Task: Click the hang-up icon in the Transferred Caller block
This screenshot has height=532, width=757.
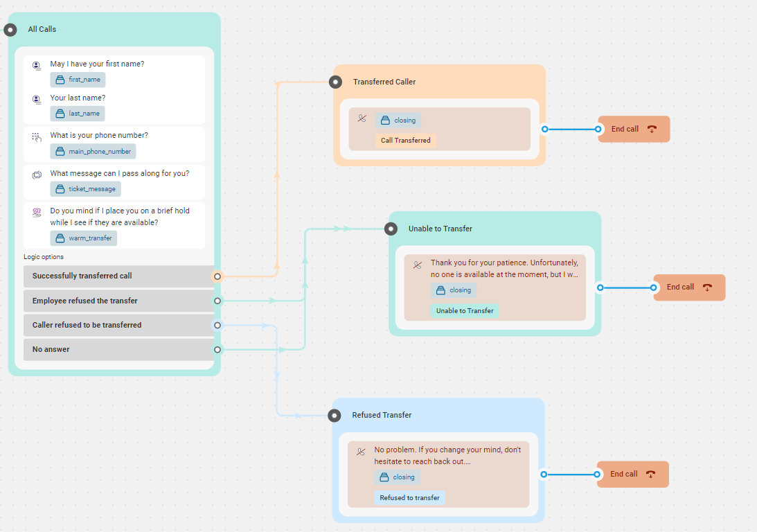Action: [362, 118]
